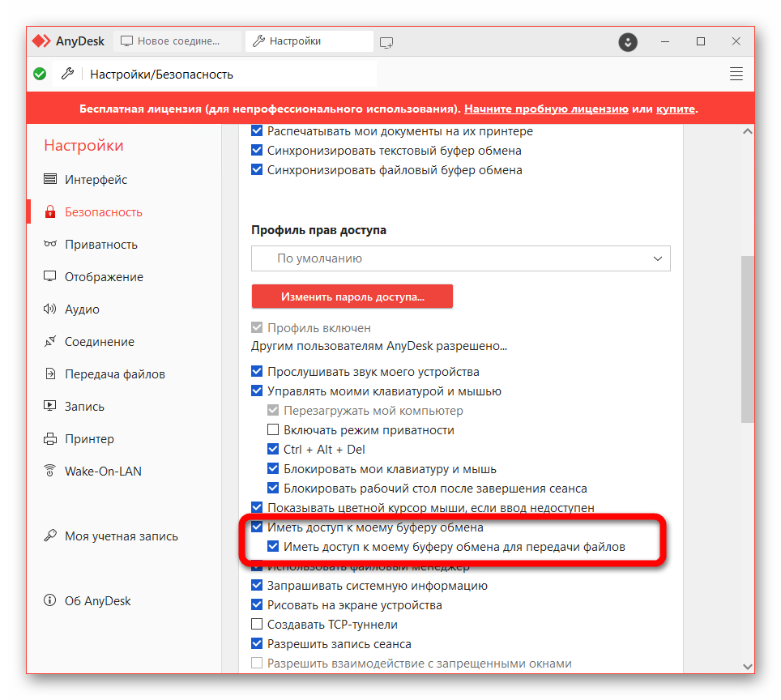The width and height of the screenshot is (781, 700).
Task: Click the new session tab plus icon
Action: [386, 41]
